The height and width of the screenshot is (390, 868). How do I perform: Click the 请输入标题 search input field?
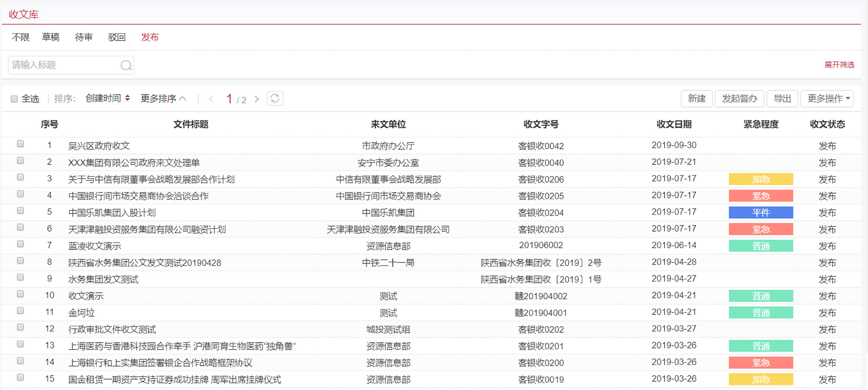pyautogui.click(x=64, y=65)
